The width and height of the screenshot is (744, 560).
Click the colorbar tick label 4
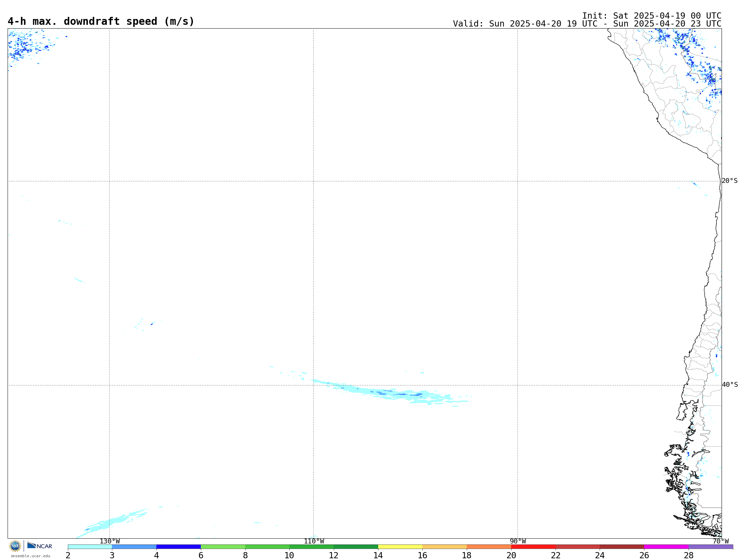pyautogui.click(x=156, y=555)
